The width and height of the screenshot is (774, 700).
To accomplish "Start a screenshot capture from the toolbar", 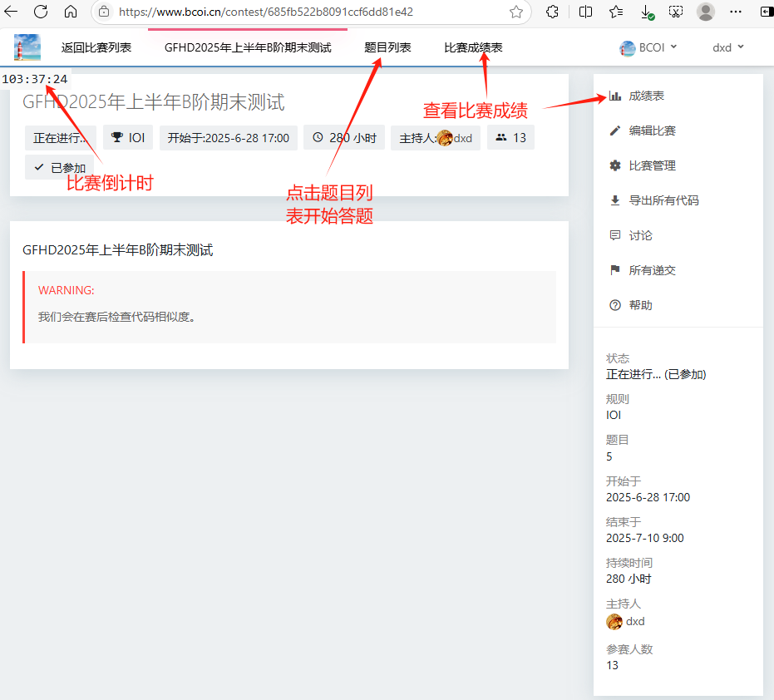I will coord(676,12).
